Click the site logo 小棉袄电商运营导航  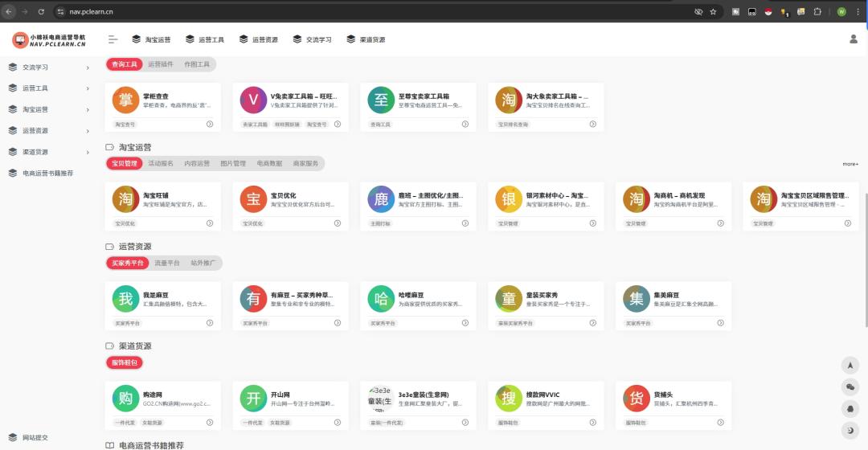49,40
